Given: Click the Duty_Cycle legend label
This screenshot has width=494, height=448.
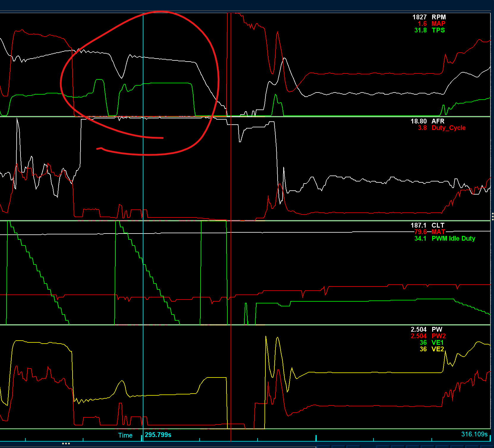Looking at the screenshot, I should pos(449,128).
